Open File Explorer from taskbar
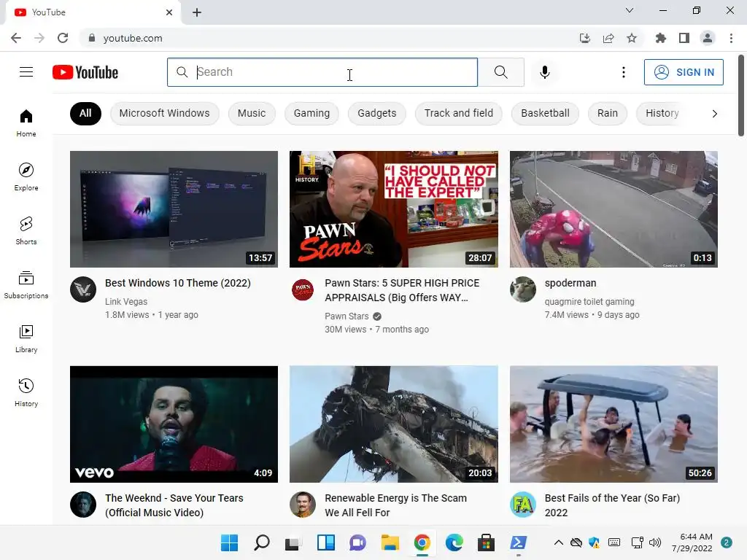The width and height of the screenshot is (747, 560). [390, 542]
